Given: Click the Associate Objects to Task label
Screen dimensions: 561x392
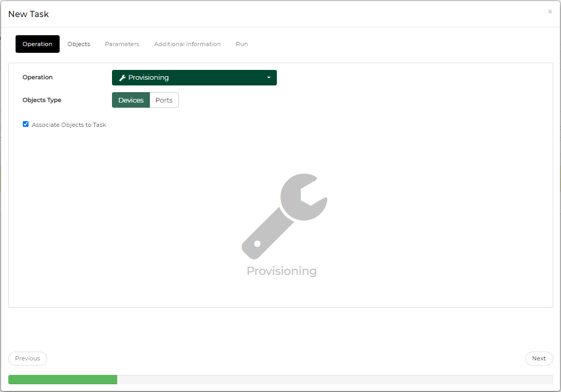Looking at the screenshot, I should click(x=69, y=125).
